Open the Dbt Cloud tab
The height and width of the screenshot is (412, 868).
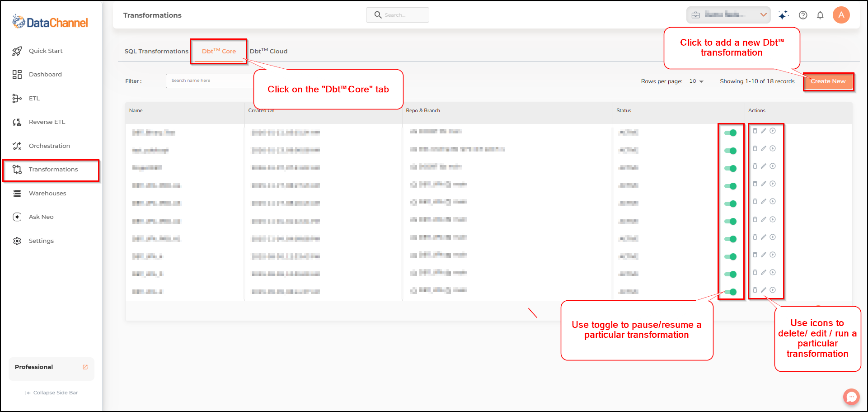click(x=268, y=51)
